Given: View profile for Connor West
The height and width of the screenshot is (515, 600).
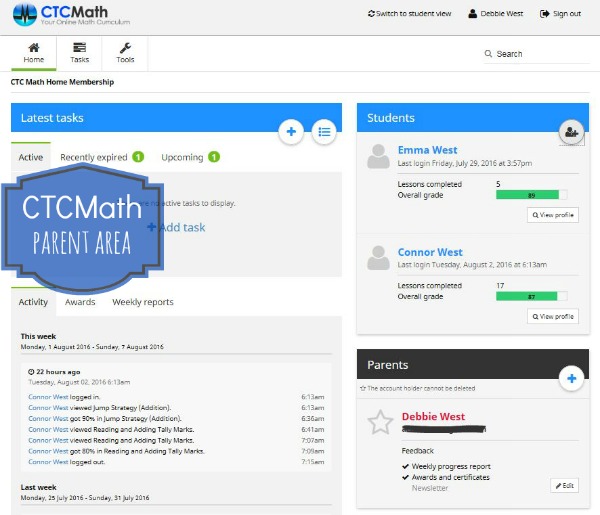Looking at the screenshot, I should click(x=553, y=316).
